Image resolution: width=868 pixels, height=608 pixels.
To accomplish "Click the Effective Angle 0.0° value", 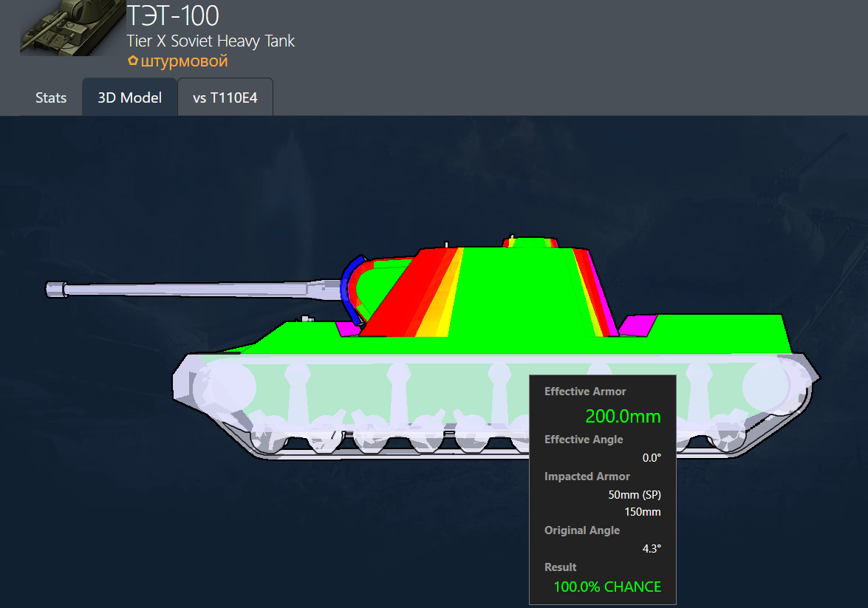I will click(x=652, y=458).
